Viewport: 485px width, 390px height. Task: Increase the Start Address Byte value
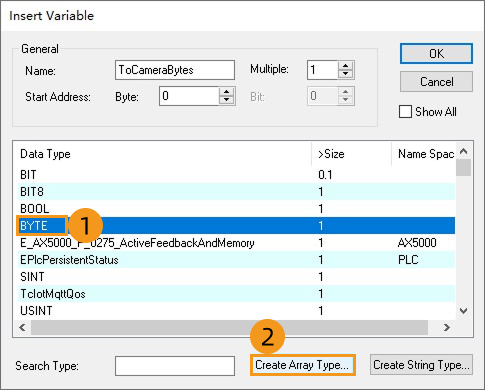pyautogui.click(x=227, y=92)
